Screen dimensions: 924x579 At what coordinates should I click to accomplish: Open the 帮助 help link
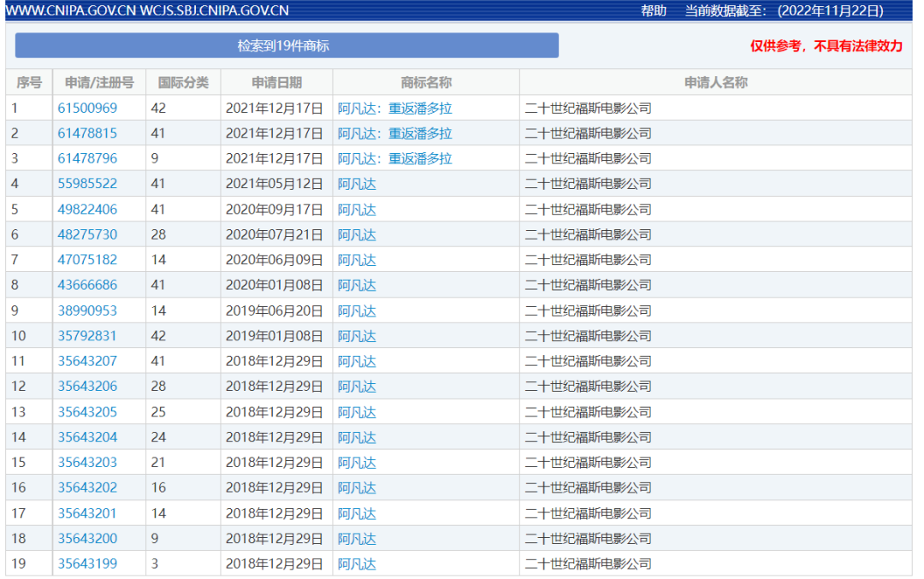653,10
